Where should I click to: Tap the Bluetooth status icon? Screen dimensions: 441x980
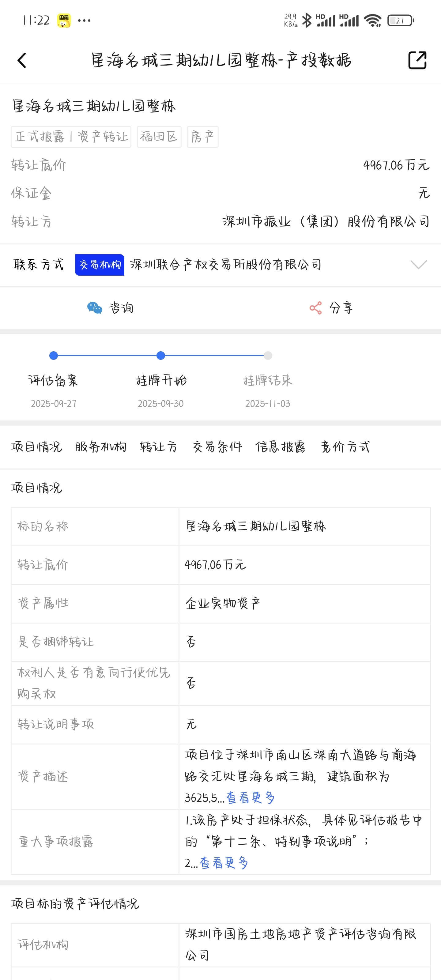point(306,20)
